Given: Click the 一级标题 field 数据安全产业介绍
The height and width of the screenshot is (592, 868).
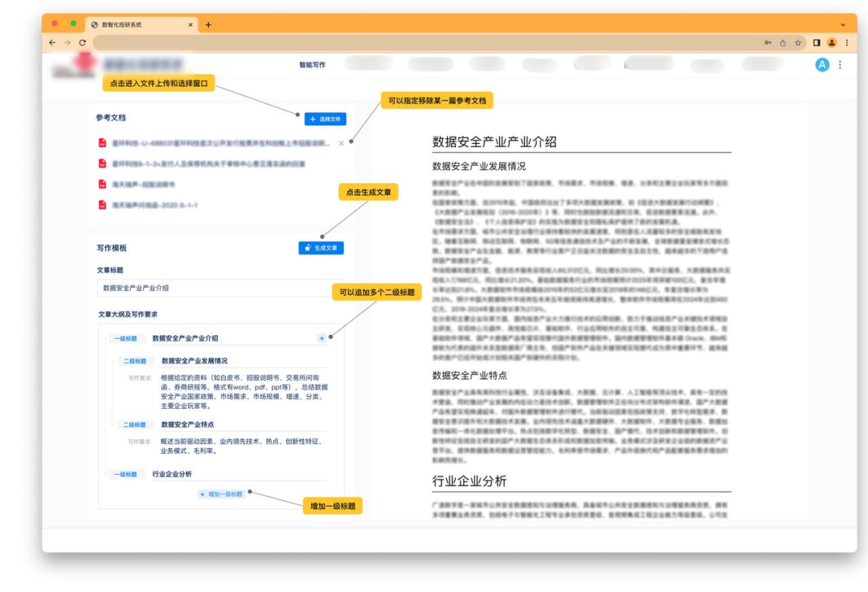Looking at the screenshot, I should 240,338.
